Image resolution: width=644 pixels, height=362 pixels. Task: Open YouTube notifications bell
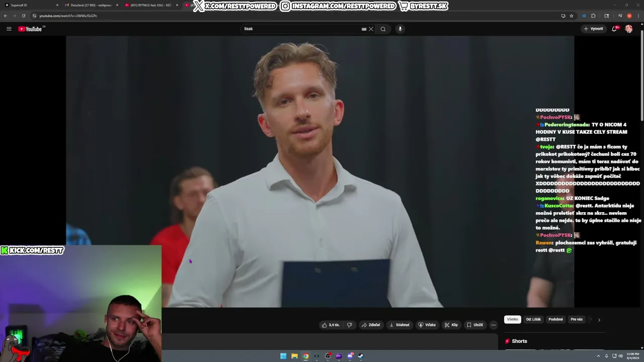(x=614, y=29)
